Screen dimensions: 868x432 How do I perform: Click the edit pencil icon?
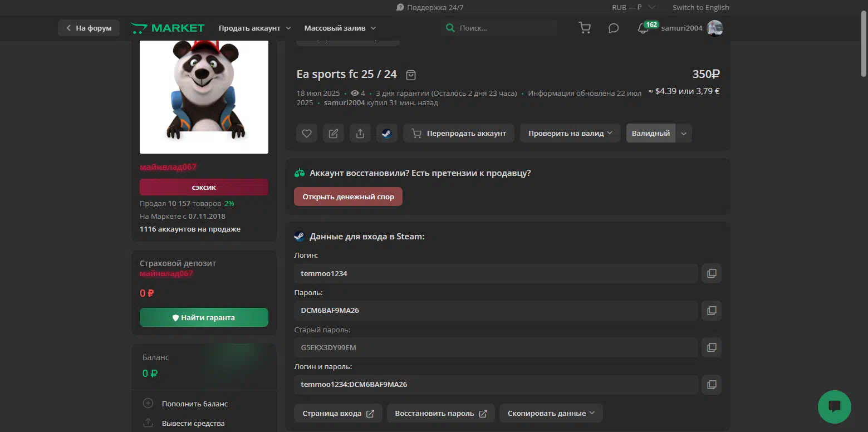point(333,134)
